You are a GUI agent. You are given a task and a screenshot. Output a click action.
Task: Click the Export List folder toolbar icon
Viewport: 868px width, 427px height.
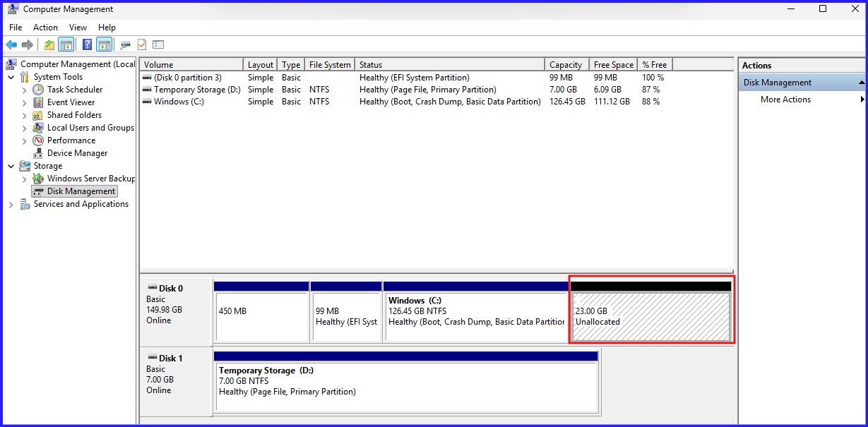(x=48, y=44)
